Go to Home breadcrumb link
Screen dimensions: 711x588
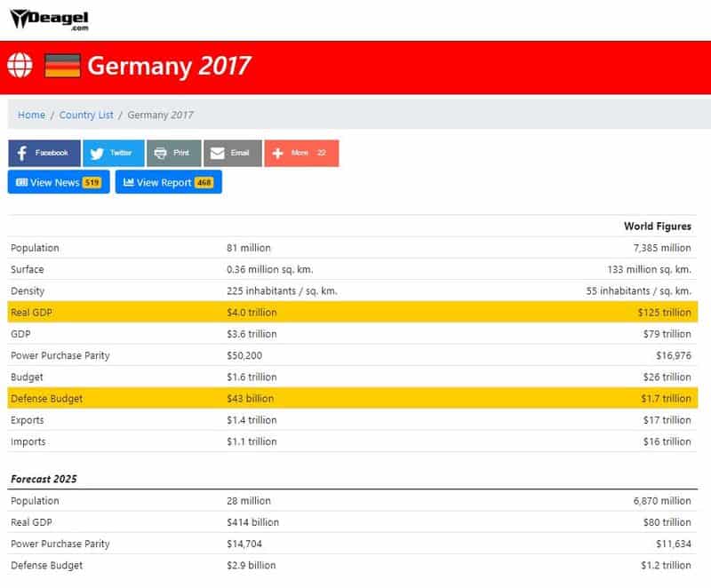pyautogui.click(x=31, y=115)
